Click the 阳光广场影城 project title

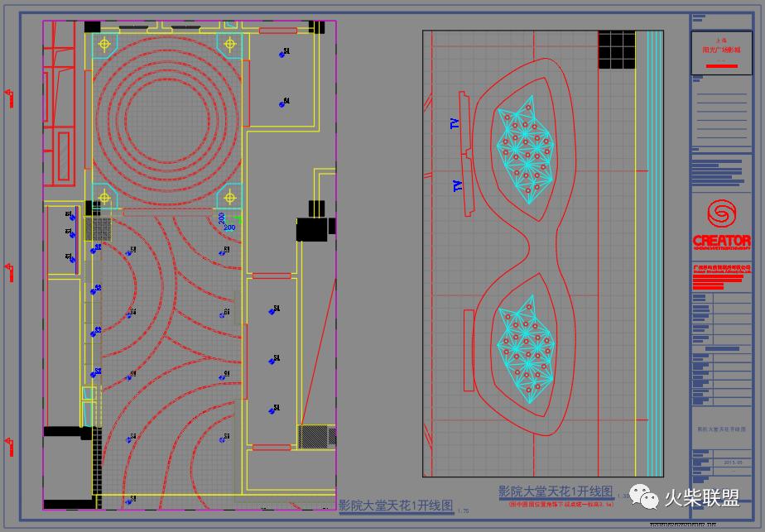pyautogui.click(x=722, y=50)
